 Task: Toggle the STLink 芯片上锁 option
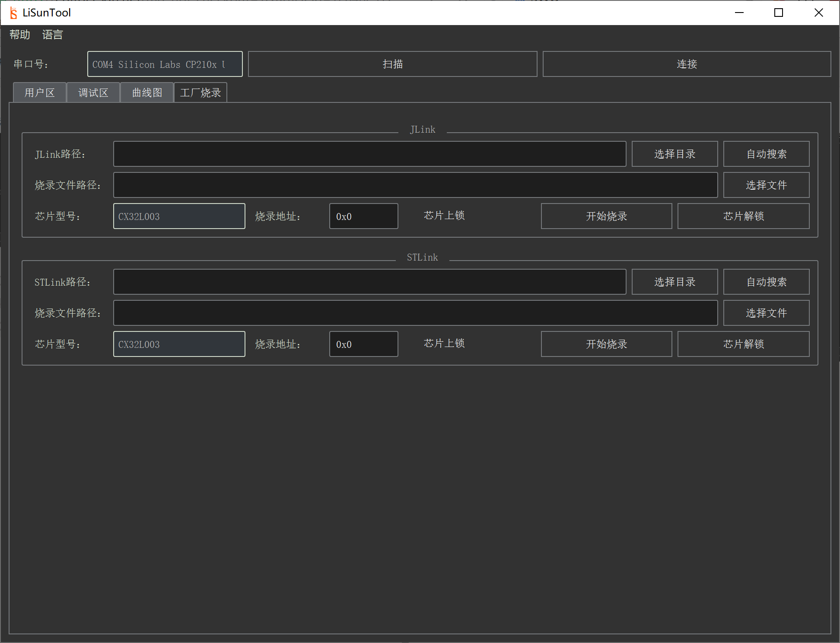[x=444, y=344]
